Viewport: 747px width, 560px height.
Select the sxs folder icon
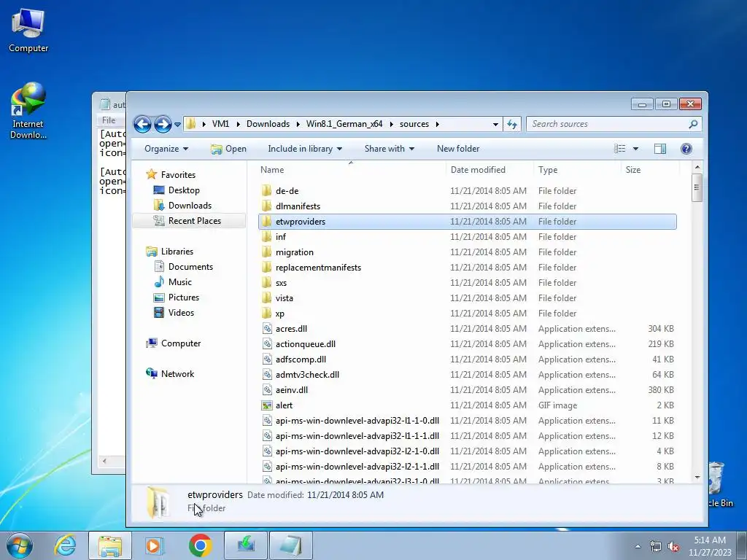click(267, 283)
